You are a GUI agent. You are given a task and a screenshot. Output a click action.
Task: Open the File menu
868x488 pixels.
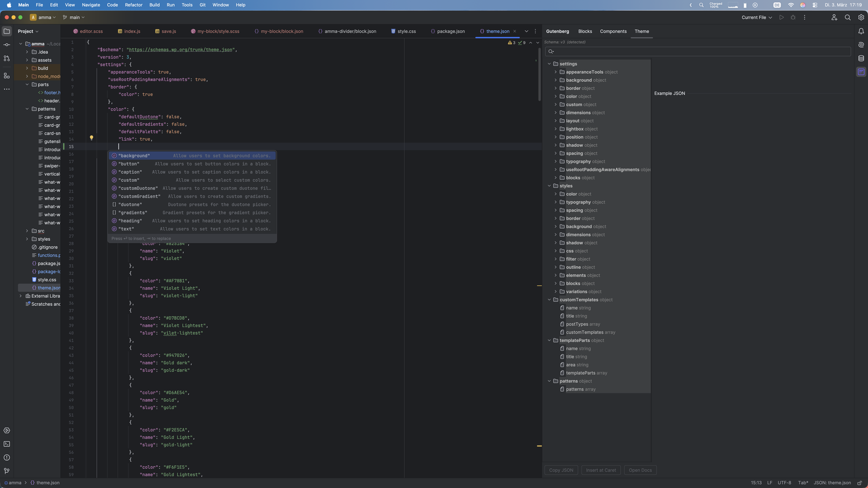(39, 5)
